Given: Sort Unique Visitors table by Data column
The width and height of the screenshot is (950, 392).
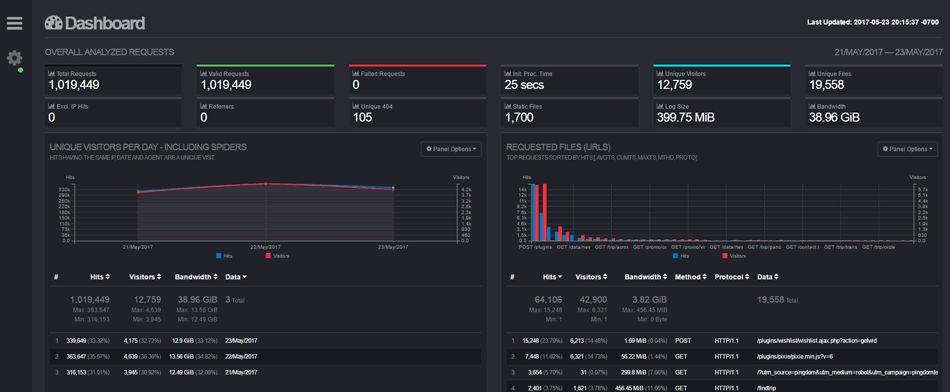Looking at the screenshot, I should click(x=236, y=277).
